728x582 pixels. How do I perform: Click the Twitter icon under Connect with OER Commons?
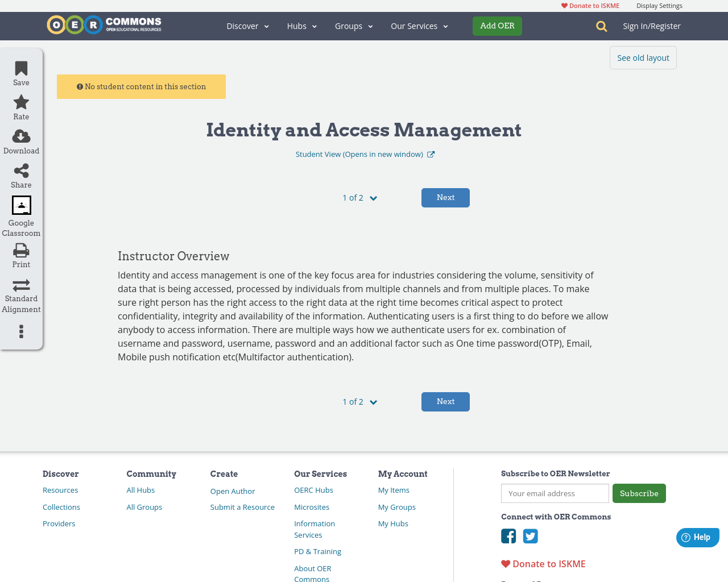point(530,535)
